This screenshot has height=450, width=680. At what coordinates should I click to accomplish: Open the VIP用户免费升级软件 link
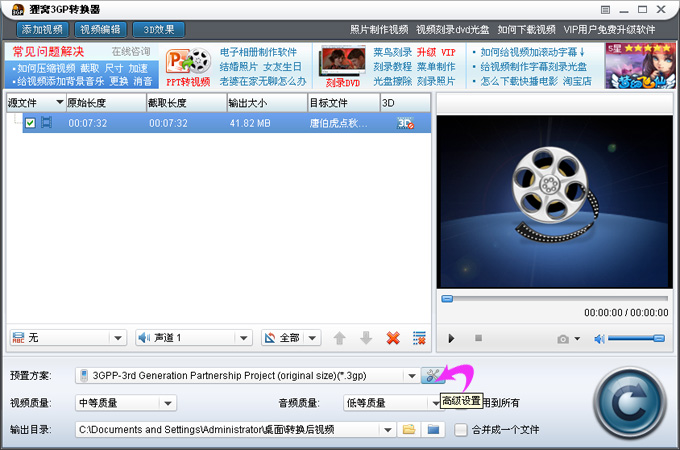click(x=609, y=29)
